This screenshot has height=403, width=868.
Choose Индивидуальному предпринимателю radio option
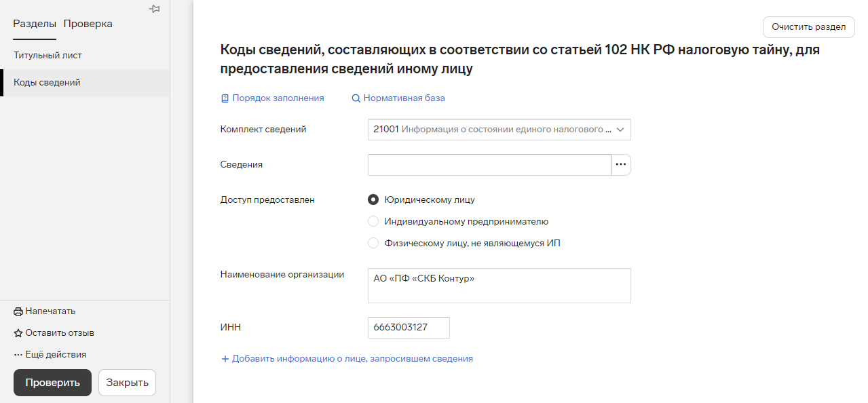click(x=373, y=221)
